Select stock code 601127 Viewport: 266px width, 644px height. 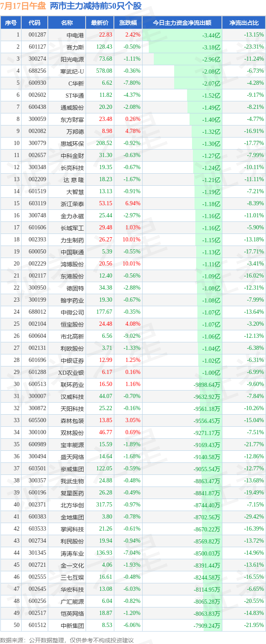(x=37, y=47)
